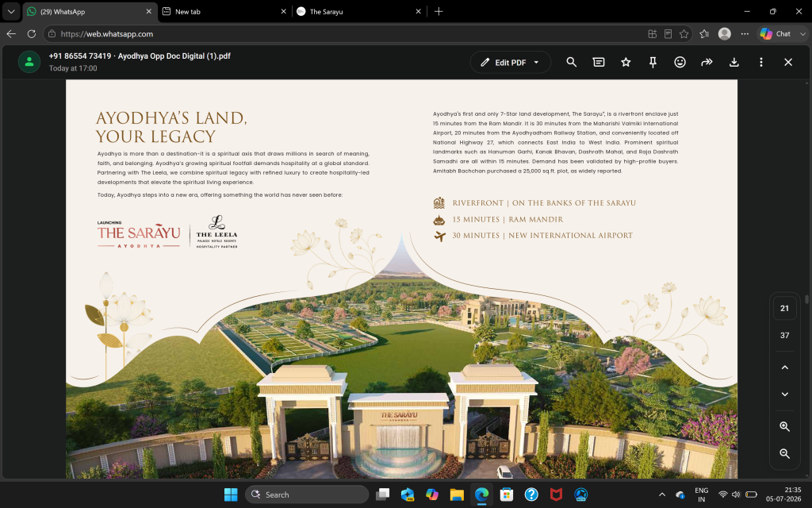The height and width of the screenshot is (508, 812).
Task: Switch to The Sarayu browser tab
Action: (x=358, y=11)
